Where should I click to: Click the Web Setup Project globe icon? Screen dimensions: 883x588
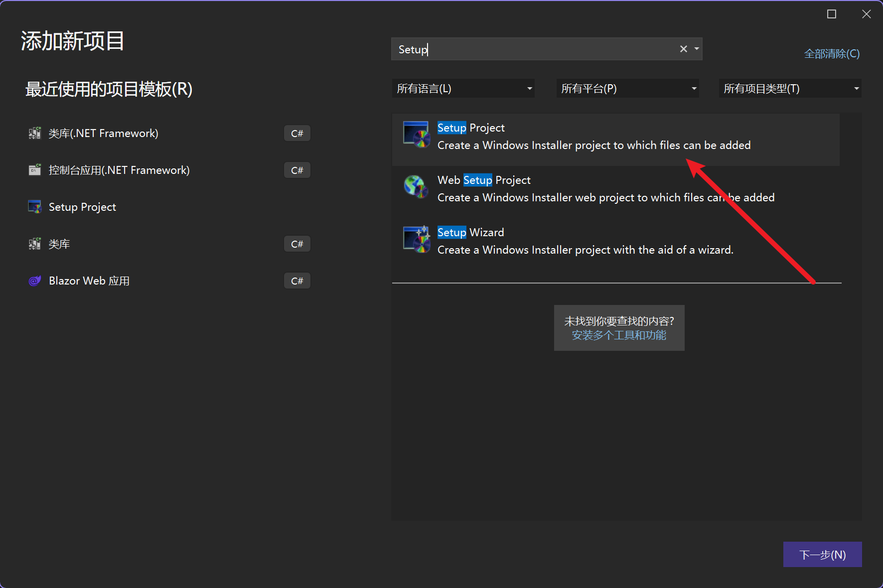tap(416, 187)
